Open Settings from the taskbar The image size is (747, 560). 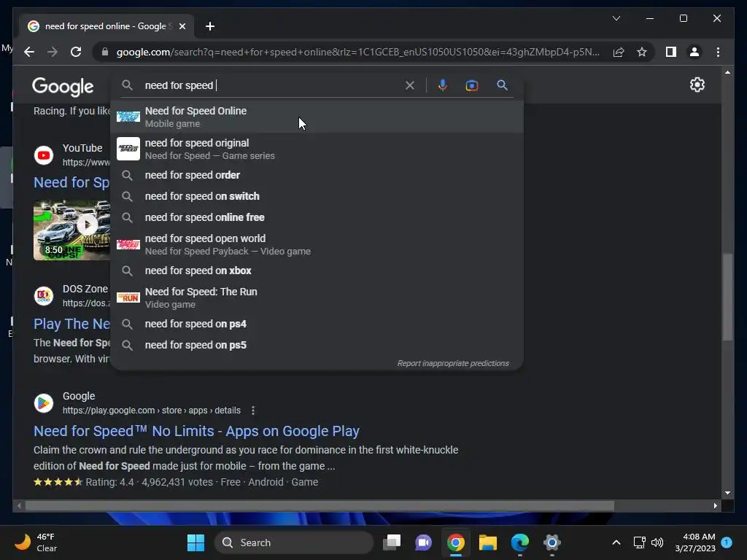point(551,542)
